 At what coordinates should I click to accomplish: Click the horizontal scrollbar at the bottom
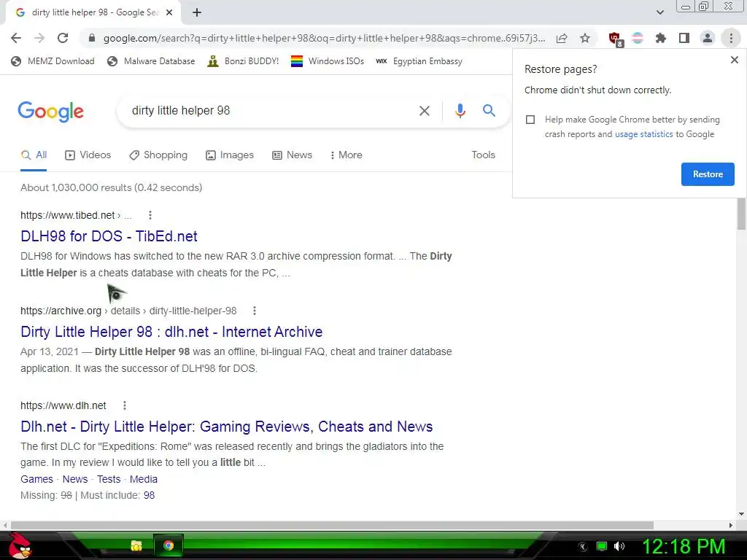332,525
